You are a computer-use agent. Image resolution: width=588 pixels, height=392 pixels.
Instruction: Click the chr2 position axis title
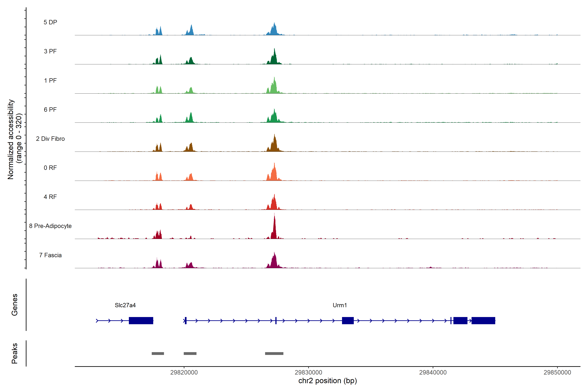coord(327,381)
